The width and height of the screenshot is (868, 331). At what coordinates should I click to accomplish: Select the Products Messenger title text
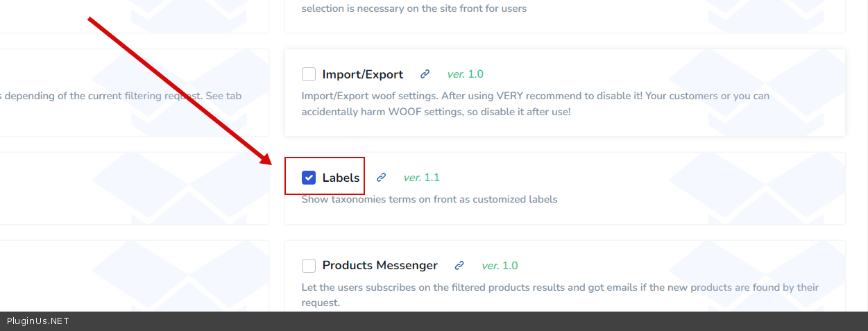click(380, 266)
